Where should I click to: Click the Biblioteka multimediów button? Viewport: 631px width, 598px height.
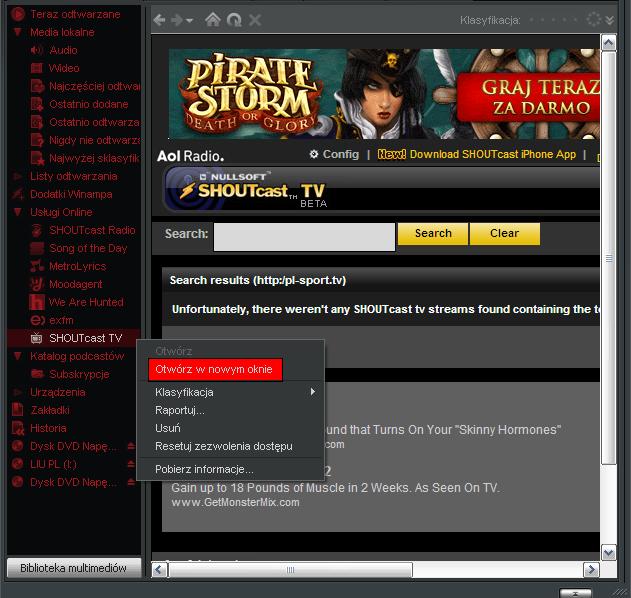(74, 568)
